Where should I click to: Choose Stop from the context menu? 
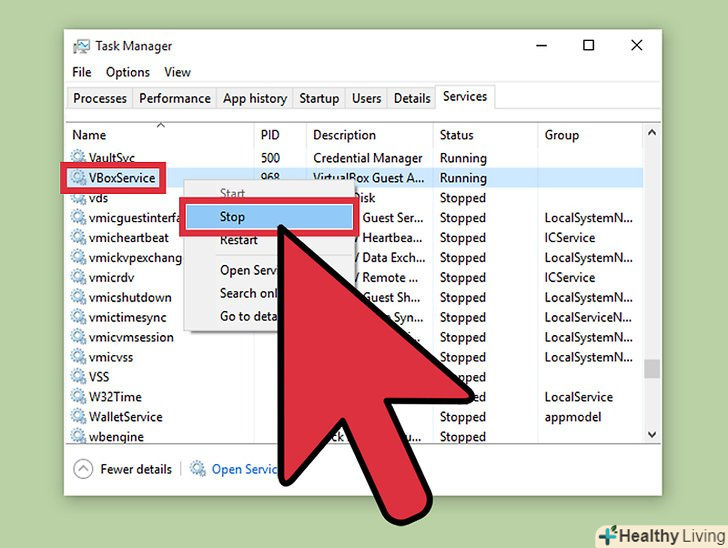tap(232, 217)
